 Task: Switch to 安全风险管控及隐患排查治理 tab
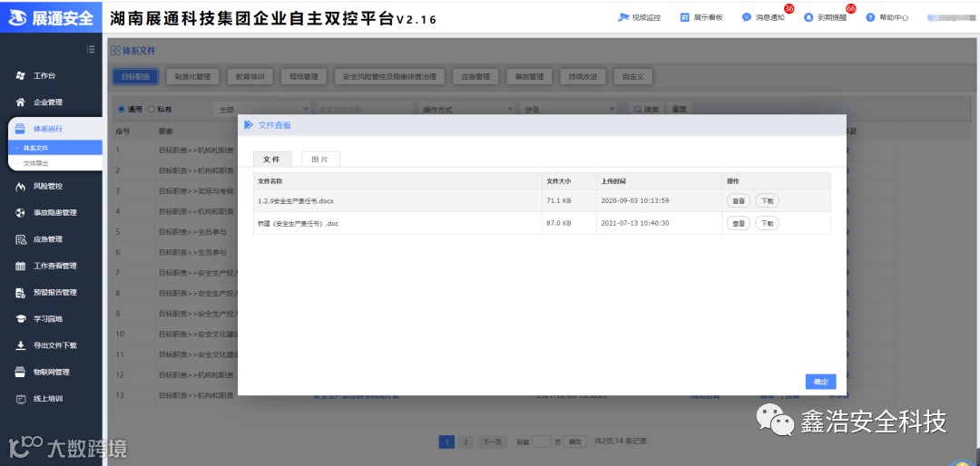389,77
